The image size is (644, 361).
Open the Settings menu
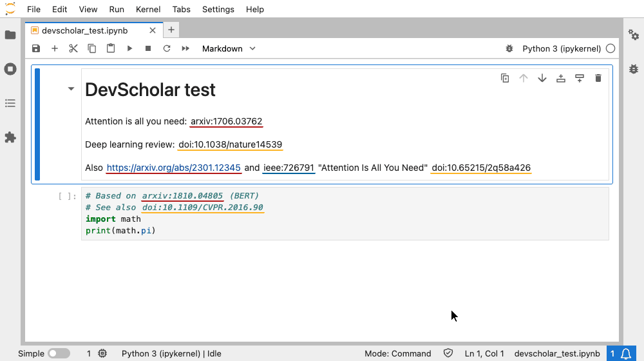pyautogui.click(x=218, y=9)
